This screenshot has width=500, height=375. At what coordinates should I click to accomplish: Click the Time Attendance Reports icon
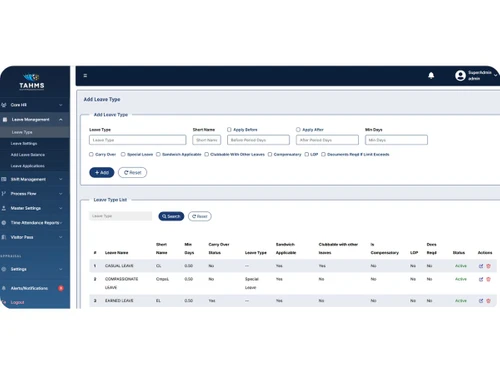tap(4, 223)
